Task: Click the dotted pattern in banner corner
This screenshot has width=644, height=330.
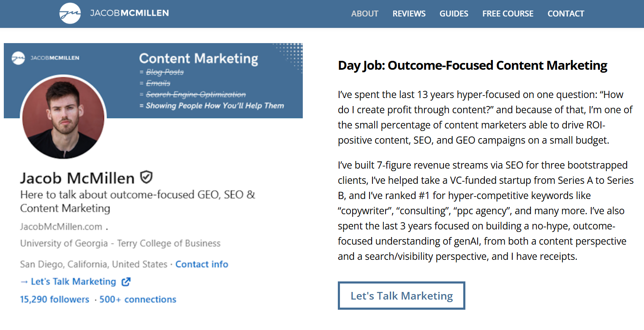Action: 288,52
